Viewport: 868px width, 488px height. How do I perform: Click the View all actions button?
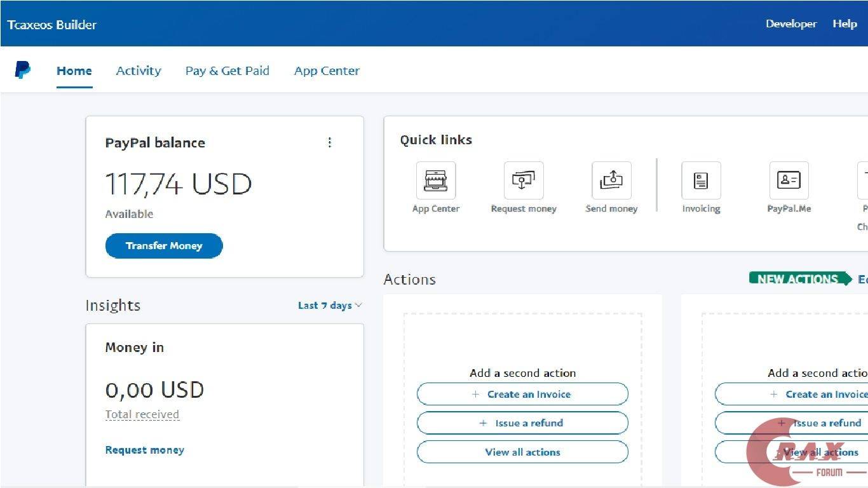(x=522, y=452)
